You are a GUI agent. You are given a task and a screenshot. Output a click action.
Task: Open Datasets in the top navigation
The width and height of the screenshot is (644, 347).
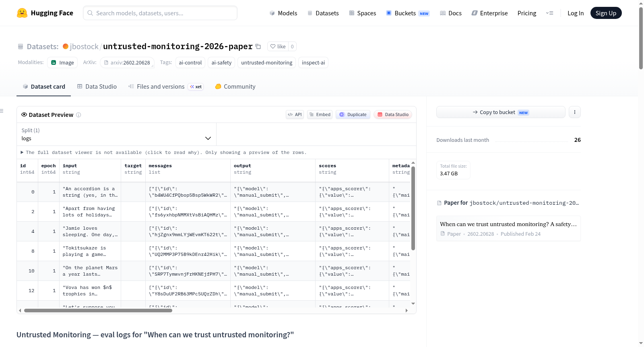tap(323, 13)
